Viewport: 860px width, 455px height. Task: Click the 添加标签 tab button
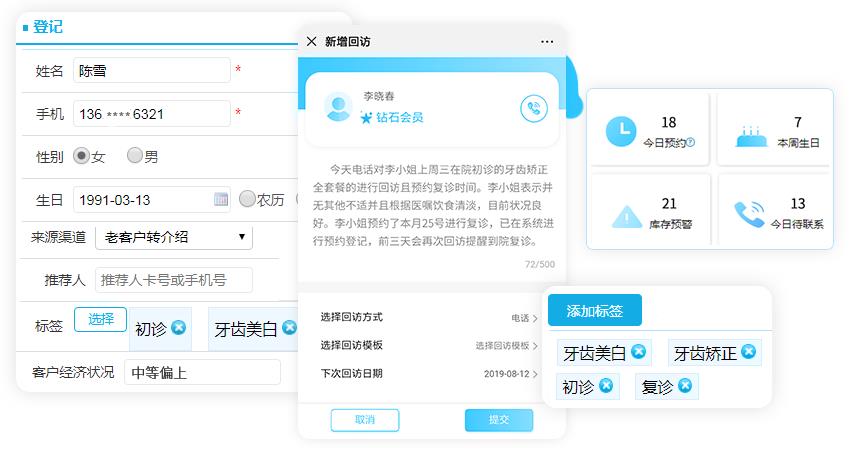coord(595,311)
